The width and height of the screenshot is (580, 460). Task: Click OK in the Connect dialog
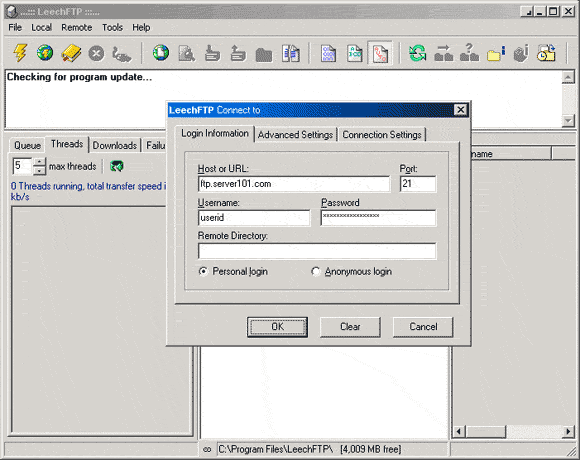coord(277,327)
